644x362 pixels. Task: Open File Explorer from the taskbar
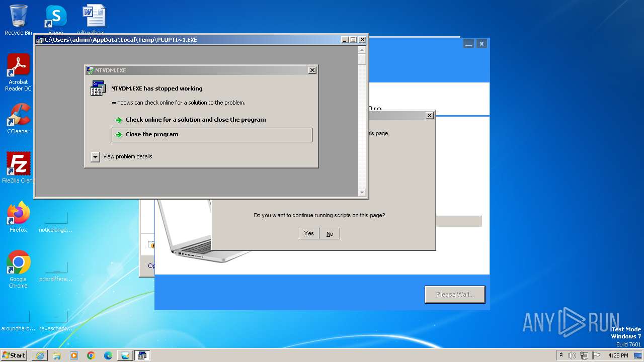[x=57, y=355]
